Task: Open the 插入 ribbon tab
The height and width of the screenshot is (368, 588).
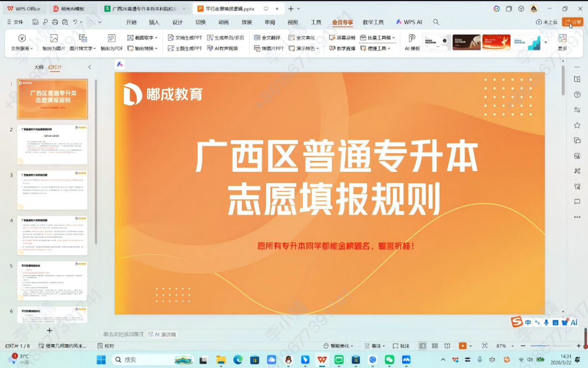Action: tap(154, 22)
